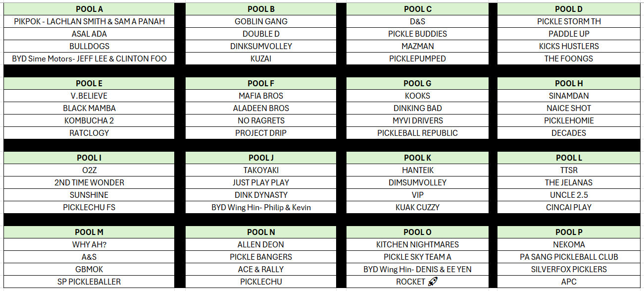Select the POOL K header cell
This screenshot has width=644, height=291.
(417, 158)
